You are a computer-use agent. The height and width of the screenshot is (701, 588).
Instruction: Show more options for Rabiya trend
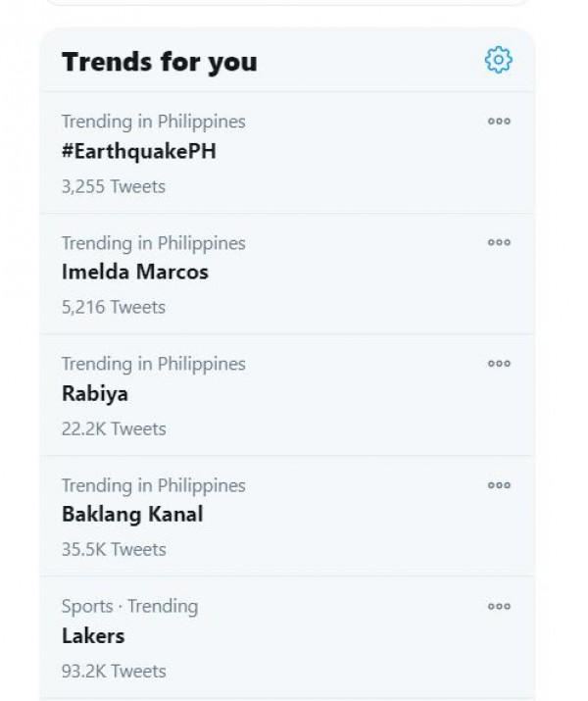[x=499, y=364]
